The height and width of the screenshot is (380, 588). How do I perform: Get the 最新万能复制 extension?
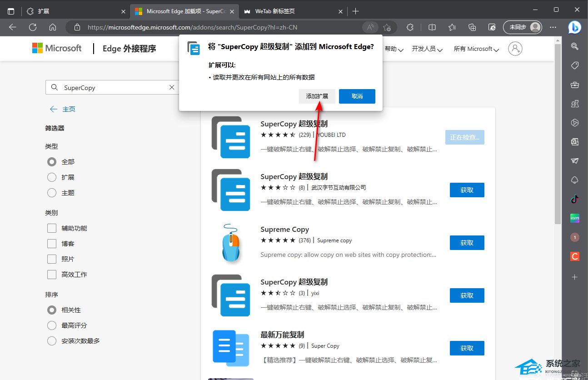point(467,348)
